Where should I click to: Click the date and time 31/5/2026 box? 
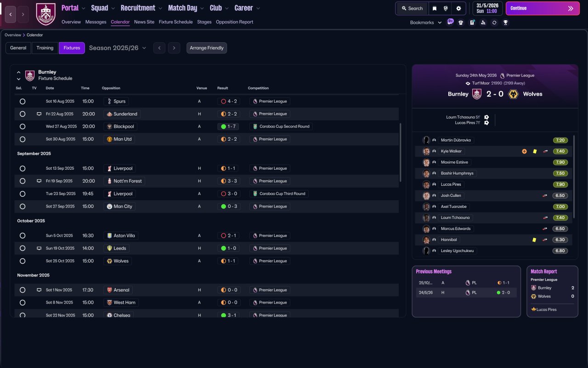pyautogui.click(x=487, y=8)
